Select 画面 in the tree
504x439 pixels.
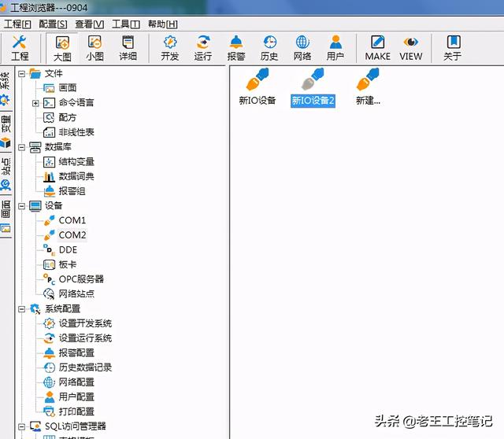[x=68, y=87]
